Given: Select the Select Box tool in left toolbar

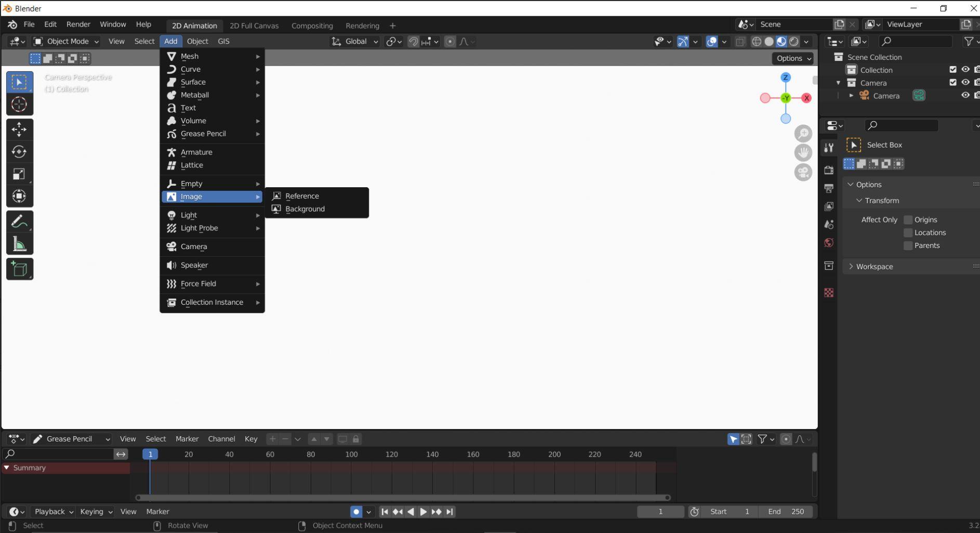Looking at the screenshot, I should (x=19, y=82).
